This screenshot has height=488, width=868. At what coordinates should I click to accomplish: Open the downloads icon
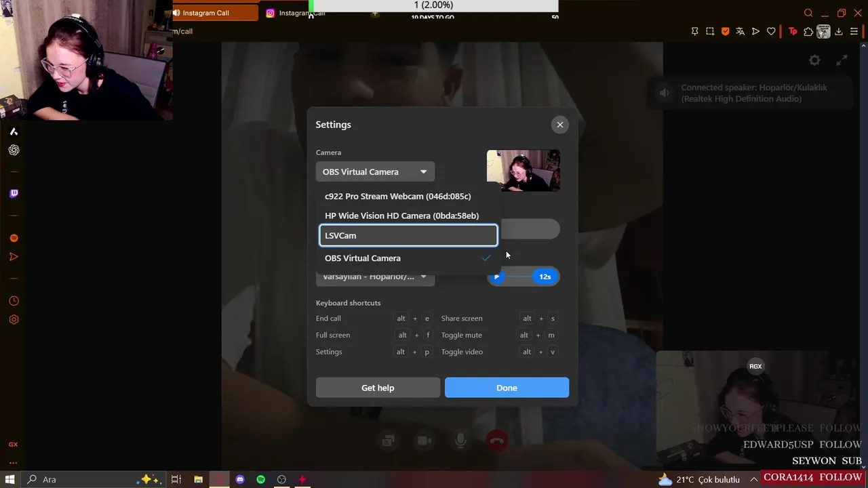[839, 31]
